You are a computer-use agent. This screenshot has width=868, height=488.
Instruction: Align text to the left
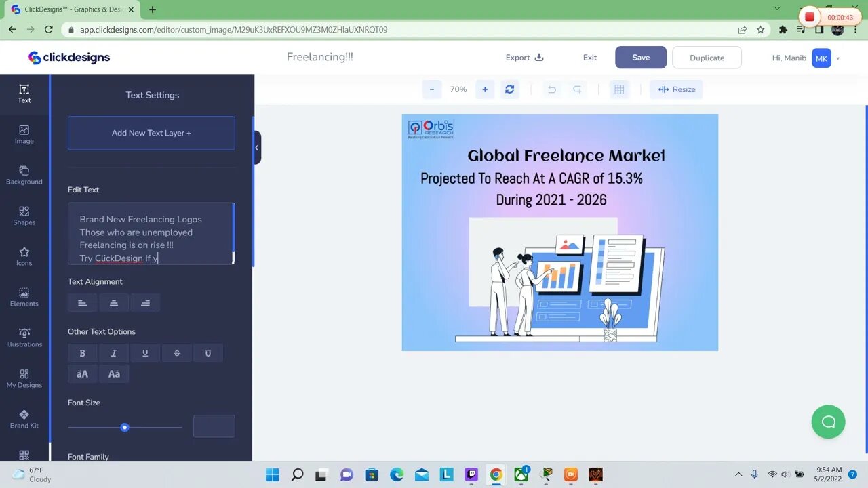pyautogui.click(x=82, y=303)
